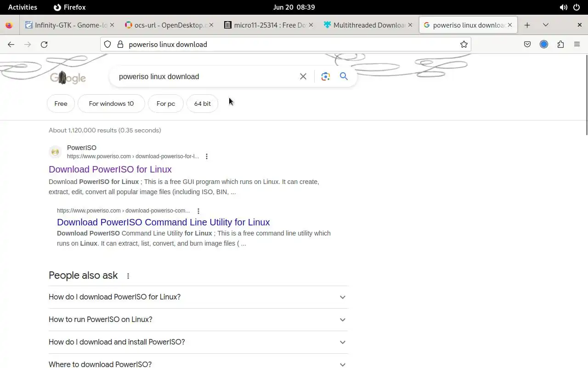Close the ocs-url OpenDesktop tab

tap(211, 25)
